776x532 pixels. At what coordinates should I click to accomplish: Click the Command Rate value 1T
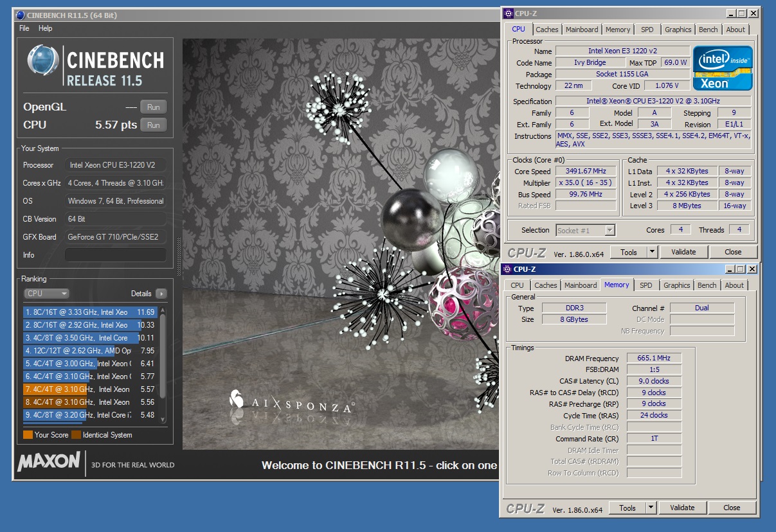point(654,439)
